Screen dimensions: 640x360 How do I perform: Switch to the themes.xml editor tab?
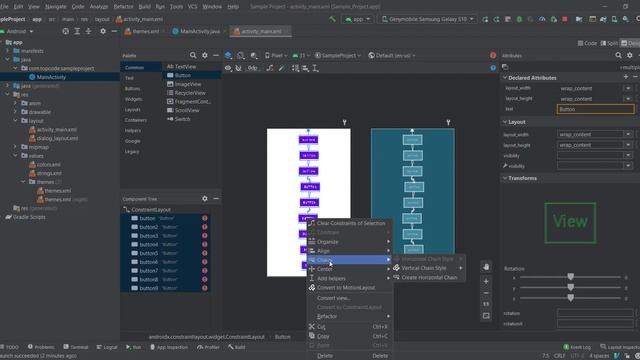(144, 31)
